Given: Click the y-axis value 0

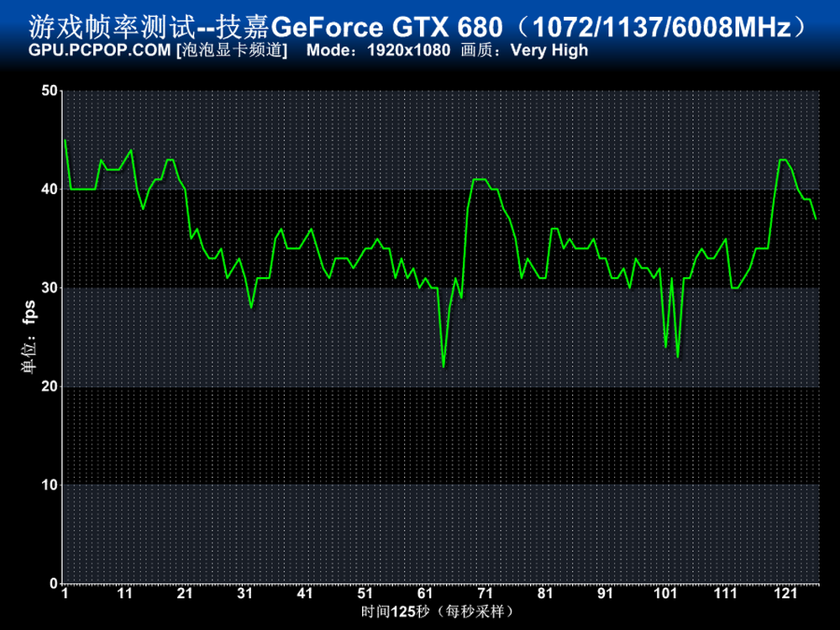Looking at the screenshot, I should click(x=53, y=584).
